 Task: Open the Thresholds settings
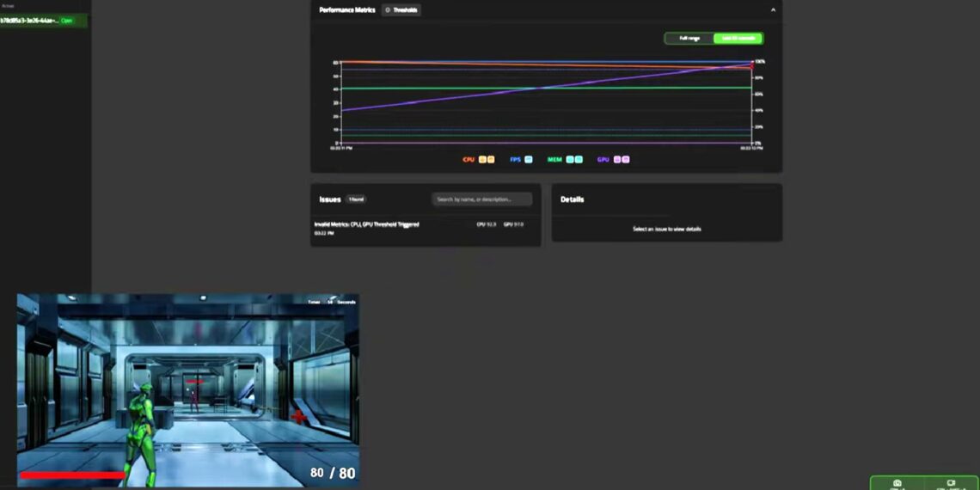401,10
